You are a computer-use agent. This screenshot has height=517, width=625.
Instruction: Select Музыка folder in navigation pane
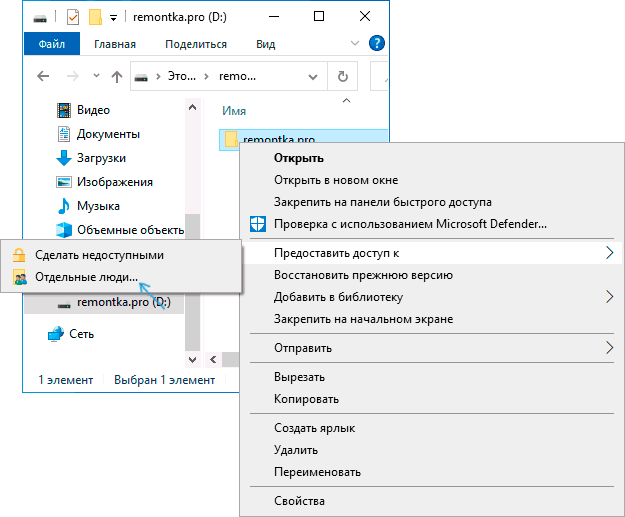pyautogui.click(x=98, y=206)
